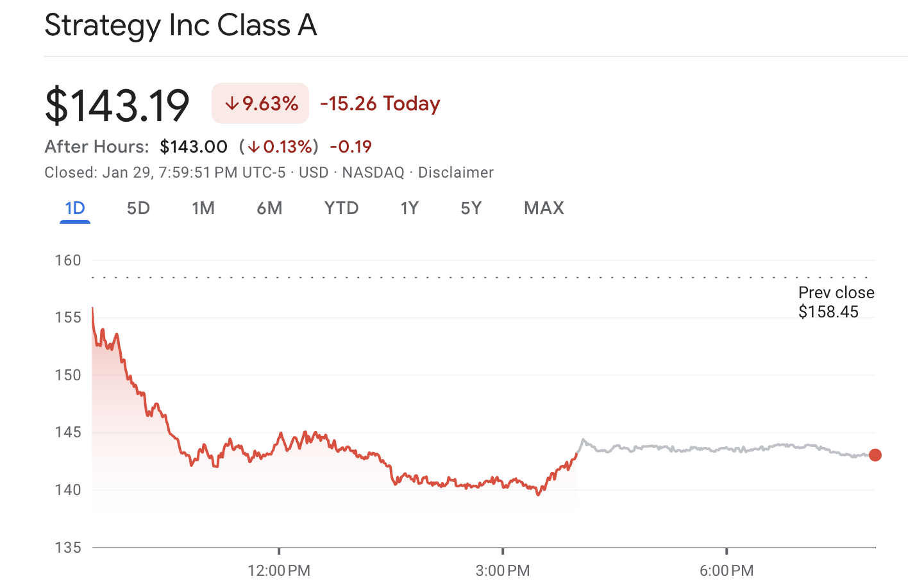Click the 160 price axis label
The image size is (908, 588).
pos(68,260)
